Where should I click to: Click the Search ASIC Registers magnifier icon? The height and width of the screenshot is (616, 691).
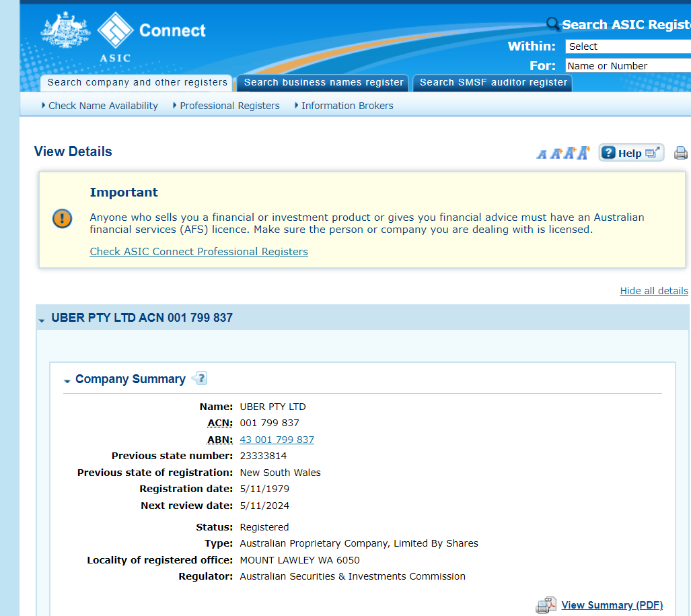click(552, 24)
